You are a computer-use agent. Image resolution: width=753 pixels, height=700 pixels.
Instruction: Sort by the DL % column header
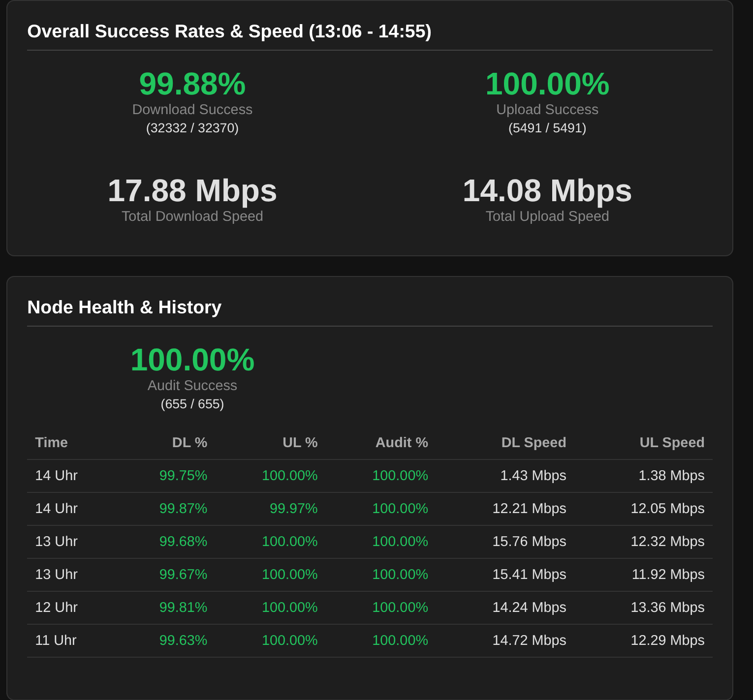coord(189,442)
